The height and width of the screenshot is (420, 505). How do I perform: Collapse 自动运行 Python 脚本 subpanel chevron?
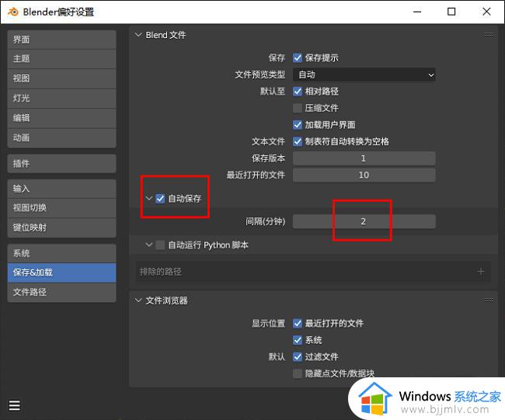[149, 245]
